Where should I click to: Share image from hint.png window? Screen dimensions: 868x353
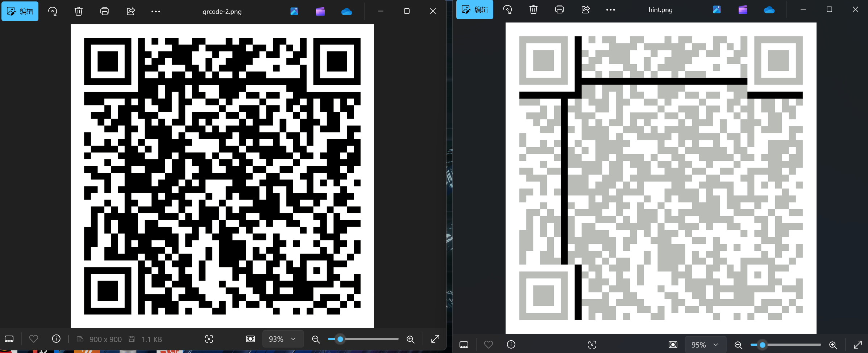586,9
